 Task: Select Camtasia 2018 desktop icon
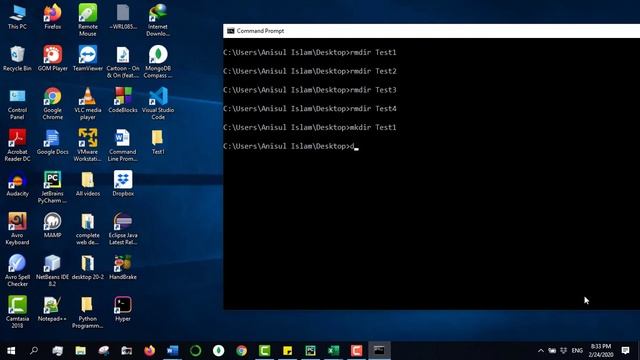[17, 312]
